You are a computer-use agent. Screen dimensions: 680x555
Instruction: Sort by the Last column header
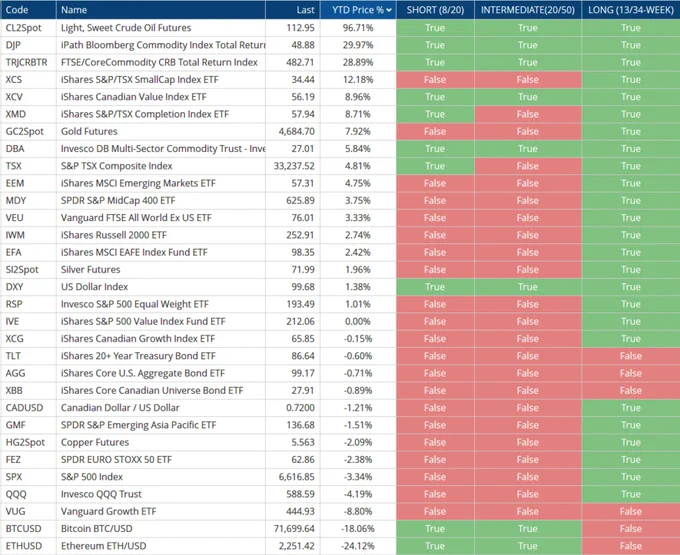pos(305,10)
